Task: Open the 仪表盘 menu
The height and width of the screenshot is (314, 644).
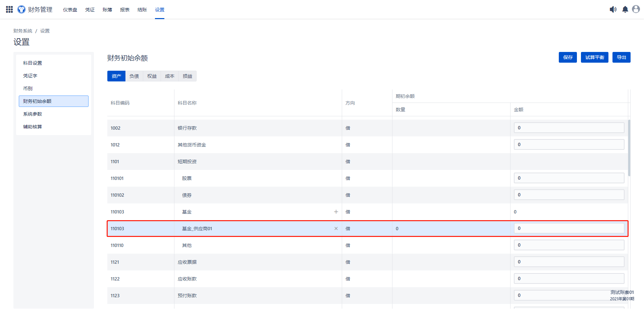Action: click(70, 10)
